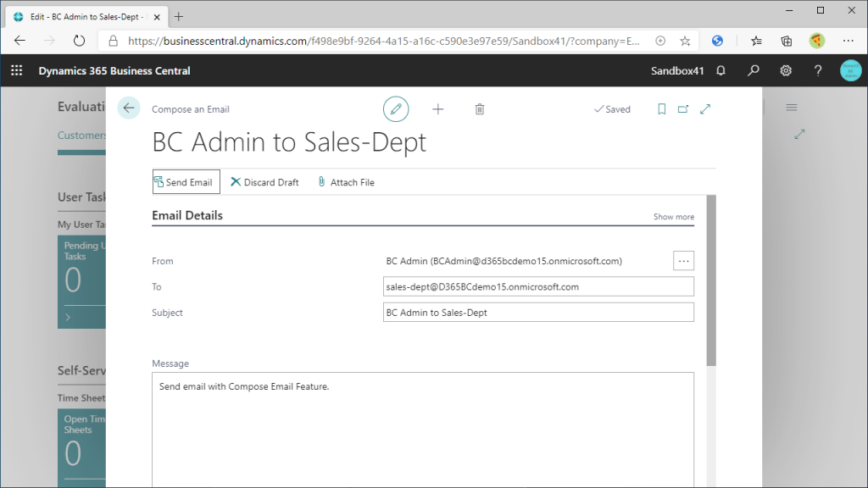The width and height of the screenshot is (868, 488).
Task: Delete the email draft with trash icon
Action: [480, 109]
